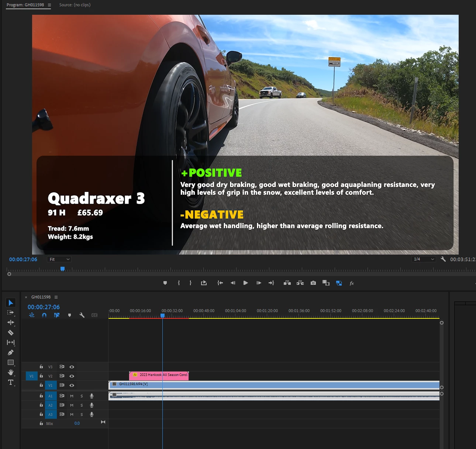Close the GH011598 timeline tab
476x449 pixels.
26,297
